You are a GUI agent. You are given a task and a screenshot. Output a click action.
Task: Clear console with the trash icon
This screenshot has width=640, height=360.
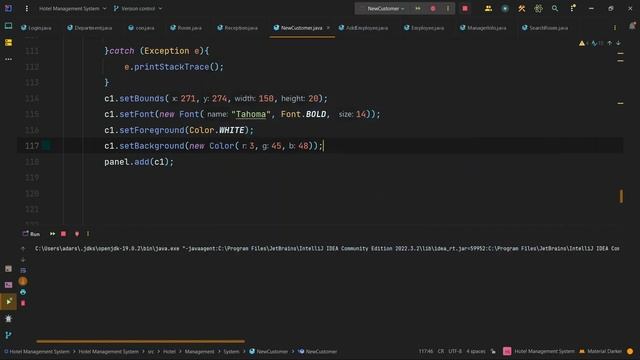coord(23,303)
